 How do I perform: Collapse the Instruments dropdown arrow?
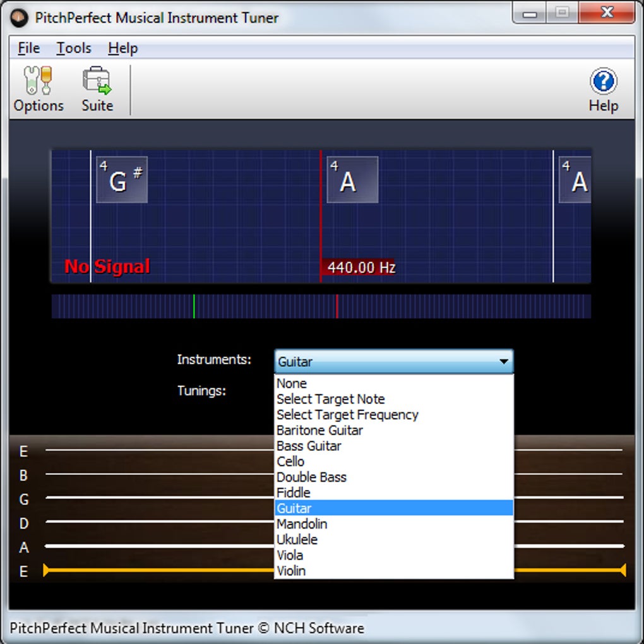click(504, 361)
